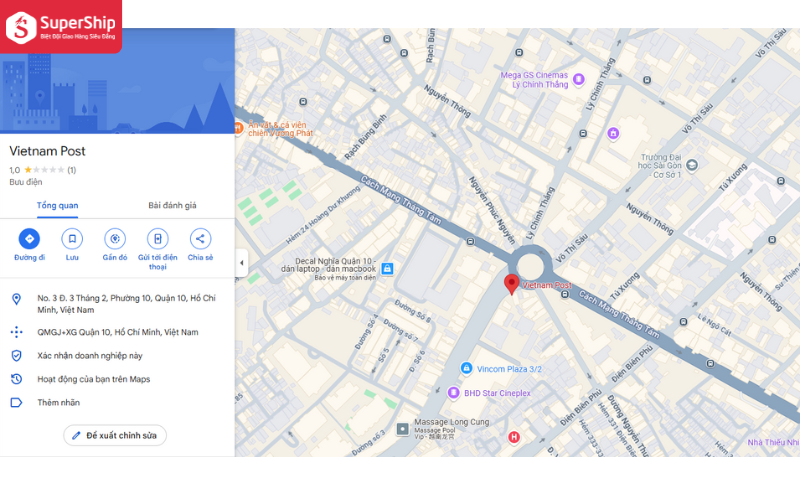Screen dimensions: 800x500
Task: Click the Massage Long Cung place icon
Action: pos(403,429)
